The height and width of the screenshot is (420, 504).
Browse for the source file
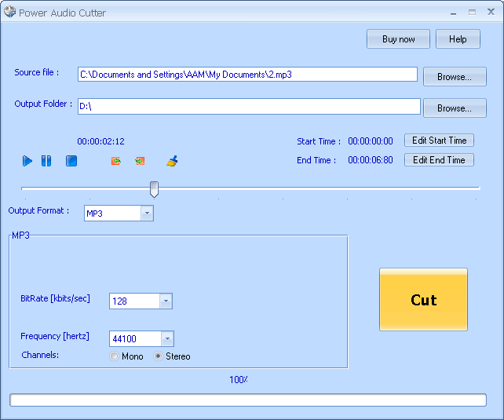[x=455, y=76]
